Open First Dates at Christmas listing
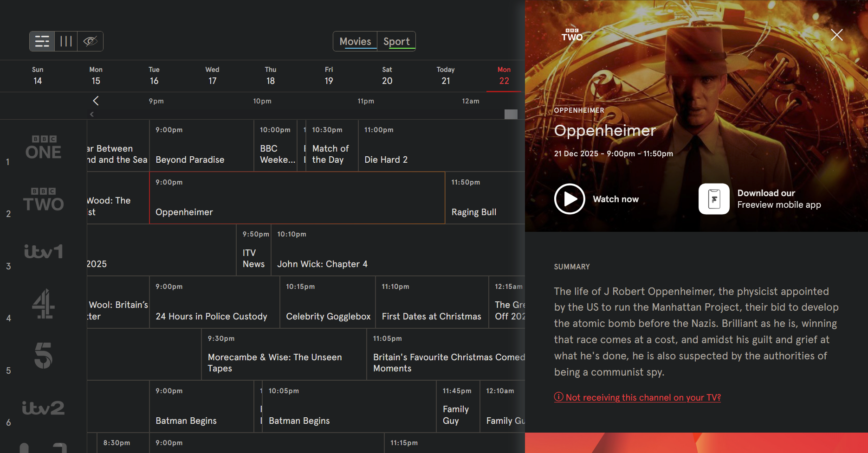868x453 pixels. coord(432,302)
